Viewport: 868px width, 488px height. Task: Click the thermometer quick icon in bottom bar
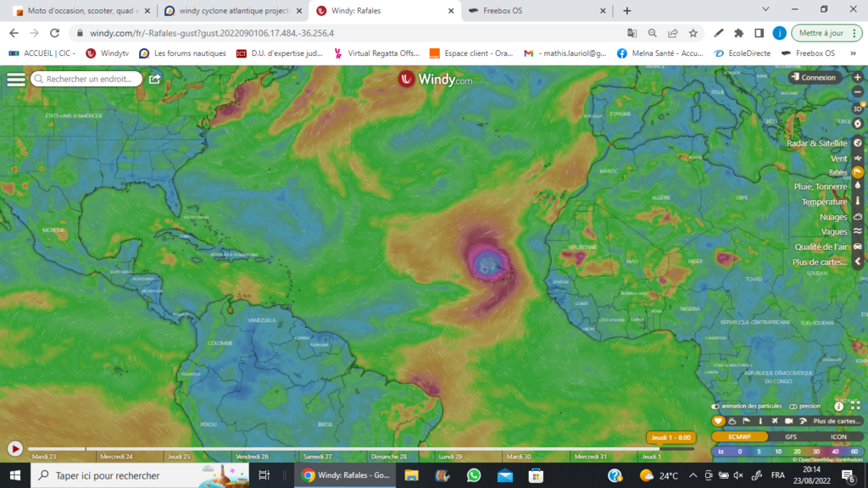760,421
